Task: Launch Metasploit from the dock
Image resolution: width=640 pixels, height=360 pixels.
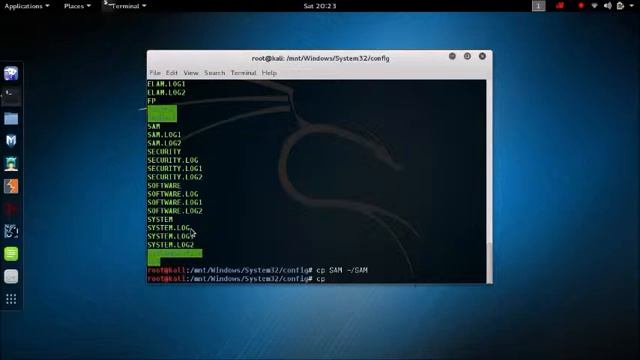Action: tap(11, 141)
